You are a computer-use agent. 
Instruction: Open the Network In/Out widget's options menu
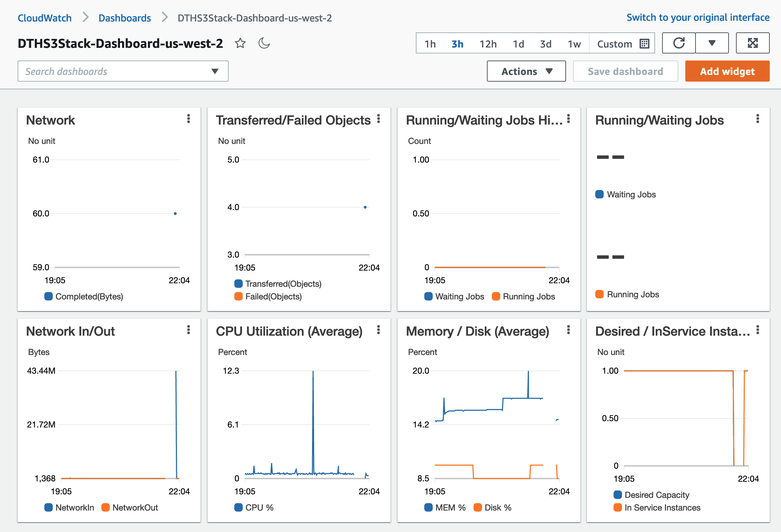(x=189, y=330)
